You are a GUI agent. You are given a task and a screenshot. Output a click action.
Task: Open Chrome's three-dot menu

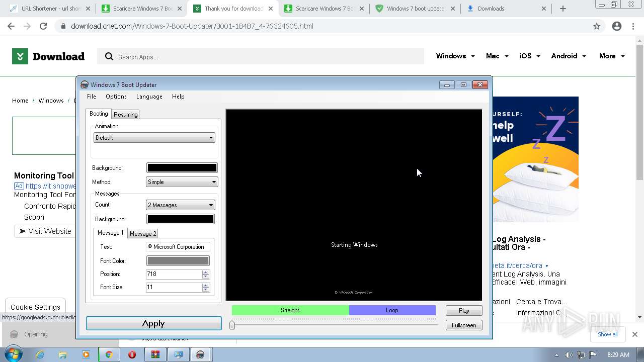[633, 26]
